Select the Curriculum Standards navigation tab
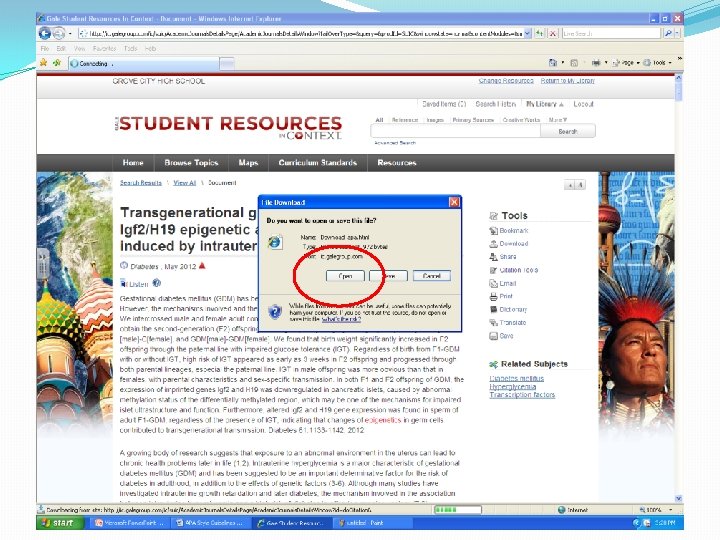Image resolution: width=720 pixels, height=540 pixels. pyautogui.click(x=318, y=163)
